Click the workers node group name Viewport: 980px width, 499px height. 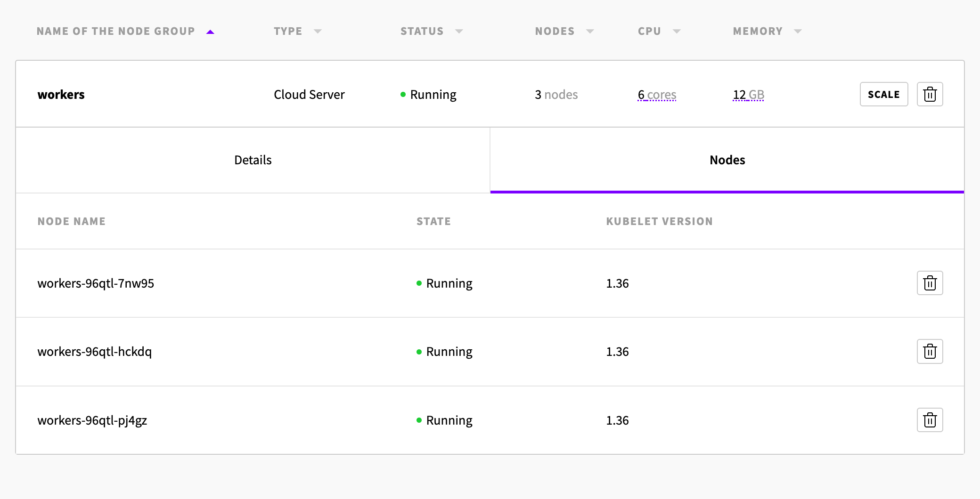[x=61, y=95]
